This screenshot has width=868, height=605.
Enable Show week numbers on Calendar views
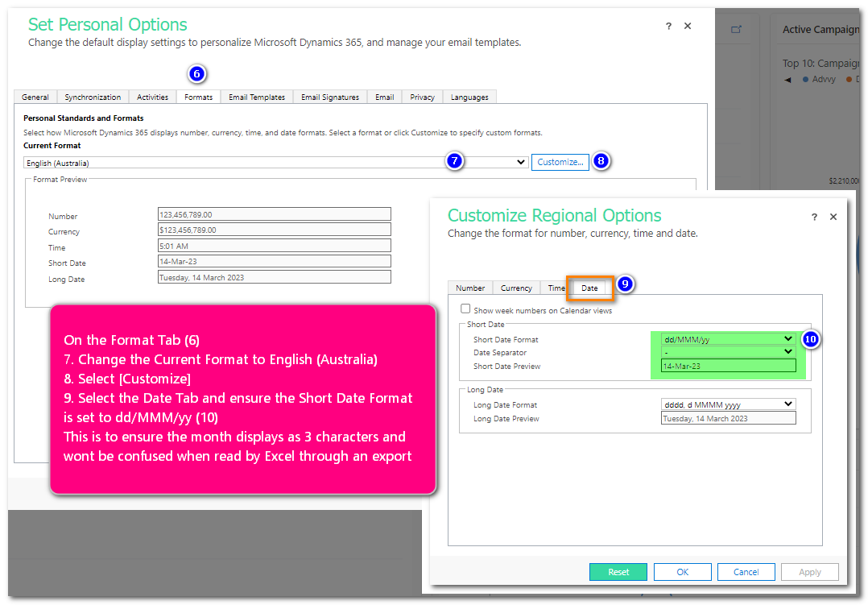465,309
